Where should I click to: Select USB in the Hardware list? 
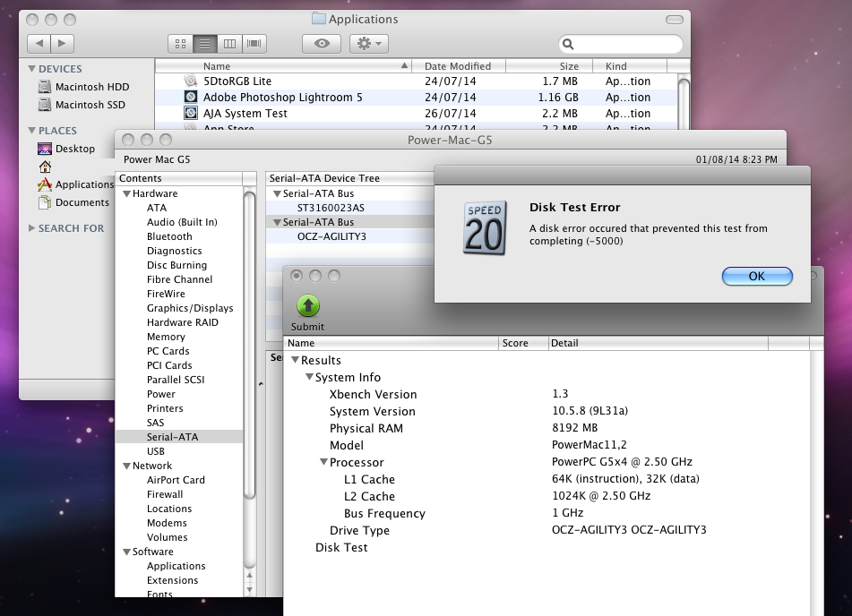pos(155,451)
